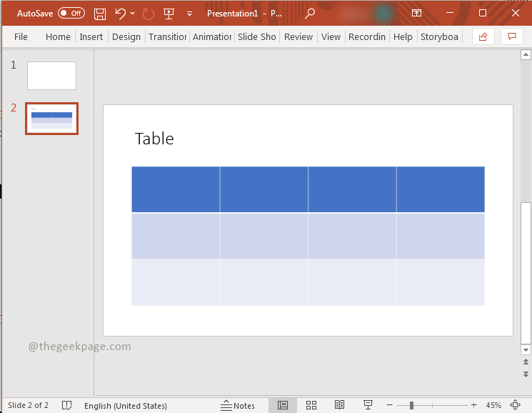Open the Comments pane icon

point(511,36)
